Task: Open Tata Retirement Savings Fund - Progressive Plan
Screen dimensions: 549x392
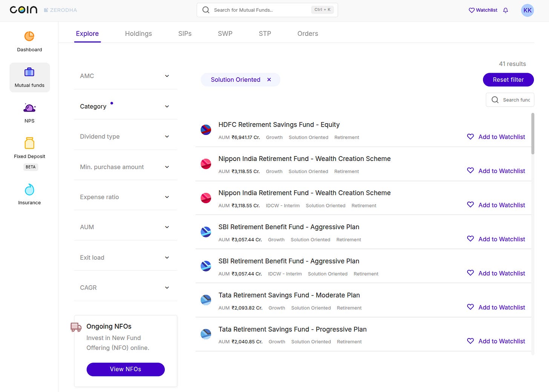Action: click(x=293, y=329)
